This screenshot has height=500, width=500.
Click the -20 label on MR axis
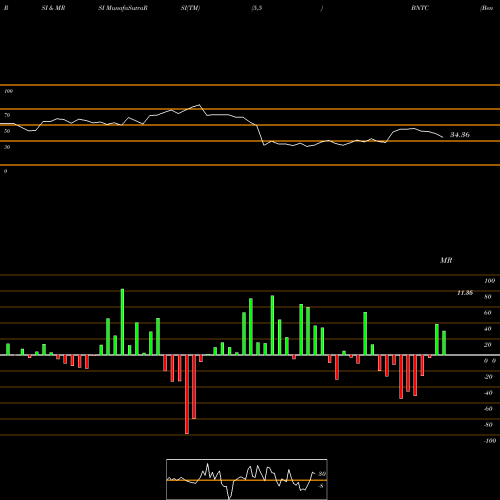click(x=488, y=377)
